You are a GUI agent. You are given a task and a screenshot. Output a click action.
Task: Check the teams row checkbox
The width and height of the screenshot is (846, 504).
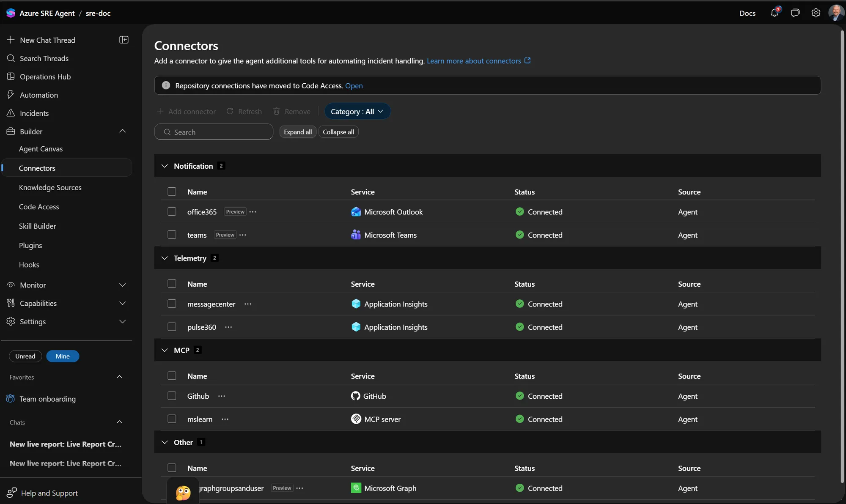(172, 235)
